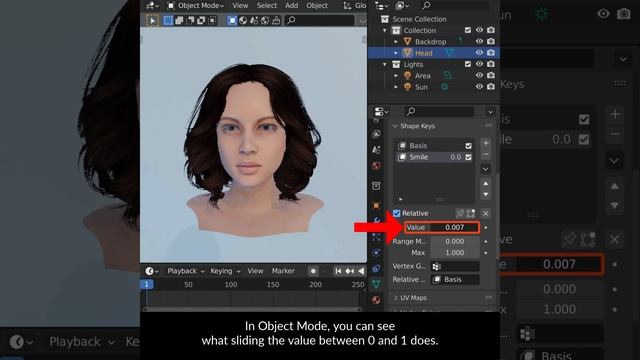This screenshot has height=360, width=640.
Task: Toggle the auto keying record button
Action: pyautogui.click(x=313, y=271)
